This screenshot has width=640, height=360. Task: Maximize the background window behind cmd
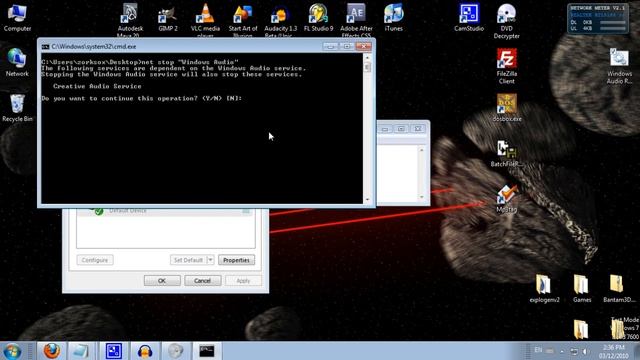tap(401, 129)
